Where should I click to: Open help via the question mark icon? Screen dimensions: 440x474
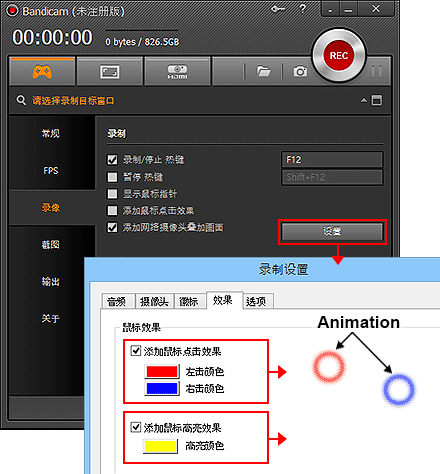pyautogui.click(x=303, y=9)
